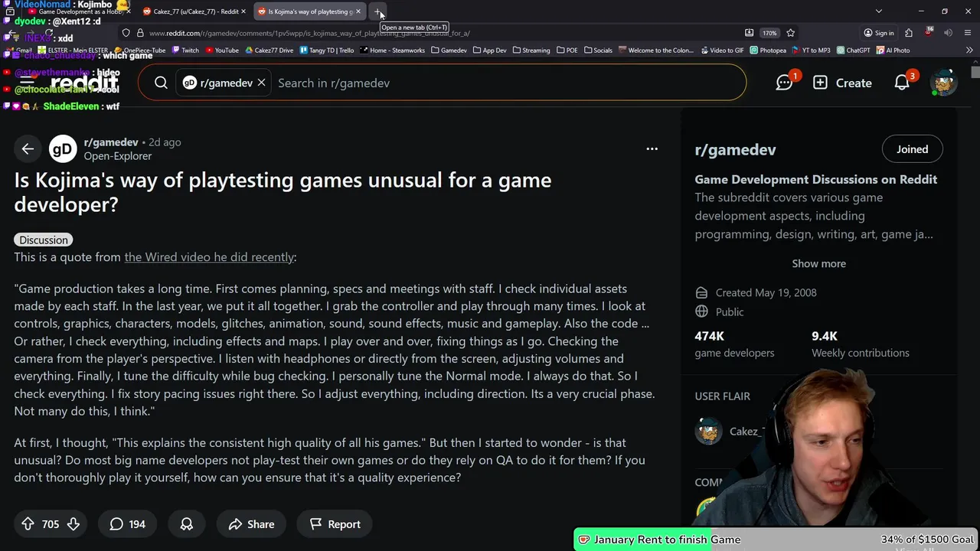Open the list all tabs chevron
The width and height of the screenshot is (980, 551).
[x=879, y=11]
